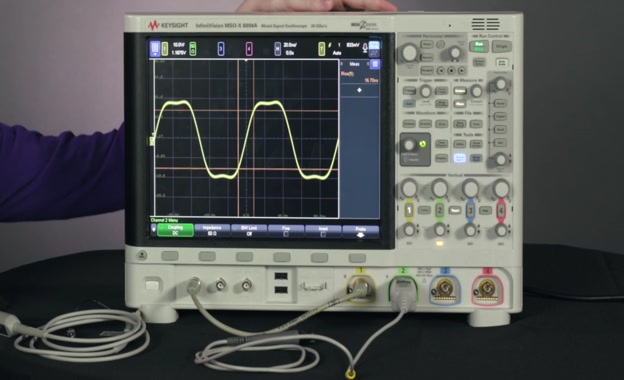Push the zoom magnifier button beside Horiz
This screenshot has height=380, width=624.
(440, 44)
